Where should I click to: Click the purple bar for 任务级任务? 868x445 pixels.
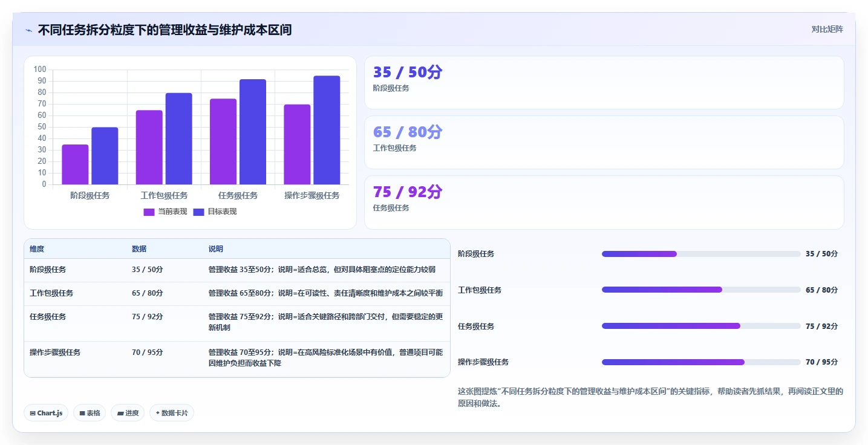(x=223, y=141)
